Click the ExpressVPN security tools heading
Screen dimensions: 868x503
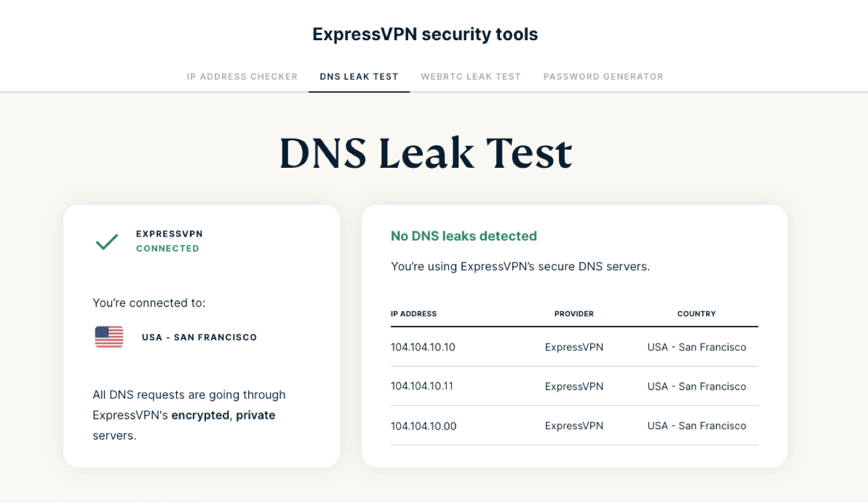(425, 34)
